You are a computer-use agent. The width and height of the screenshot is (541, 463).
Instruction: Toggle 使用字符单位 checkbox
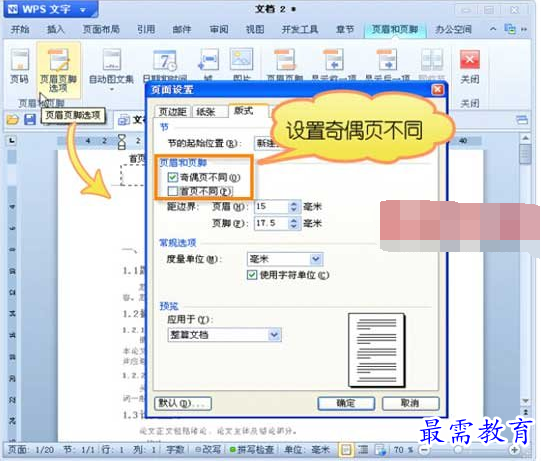[252, 275]
